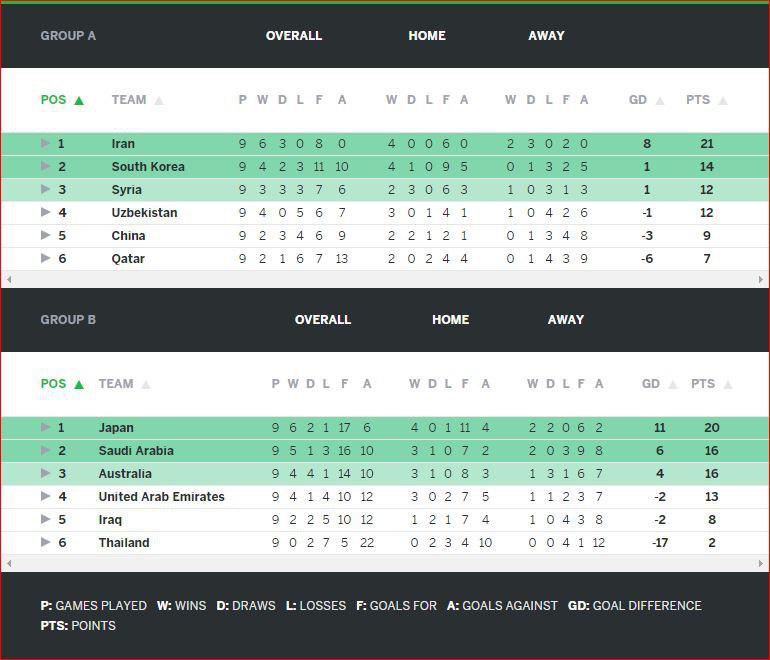
Task: Expand the Japan row triangle
Action: point(45,428)
